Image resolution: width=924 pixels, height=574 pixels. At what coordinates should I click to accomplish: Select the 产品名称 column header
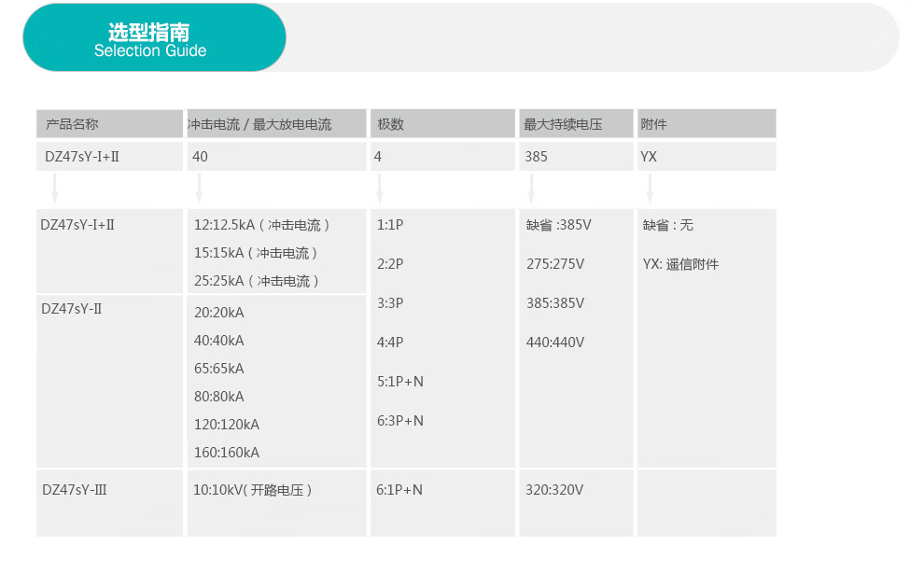72,124
